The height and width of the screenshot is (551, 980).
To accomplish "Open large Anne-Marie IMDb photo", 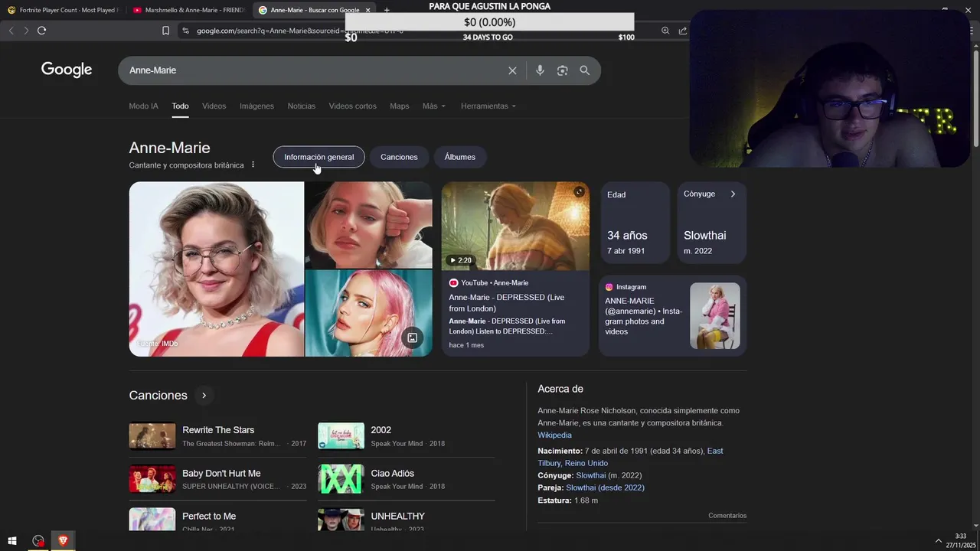I will tap(217, 269).
